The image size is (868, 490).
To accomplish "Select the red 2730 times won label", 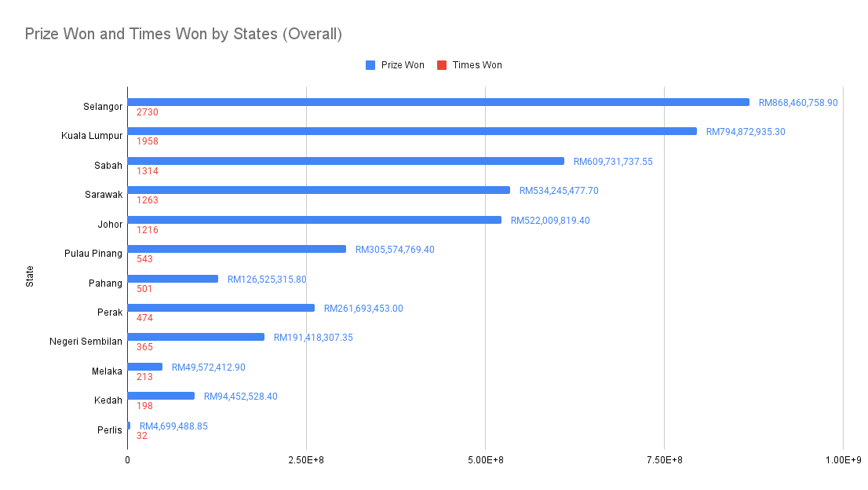I will pyautogui.click(x=147, y=112).
